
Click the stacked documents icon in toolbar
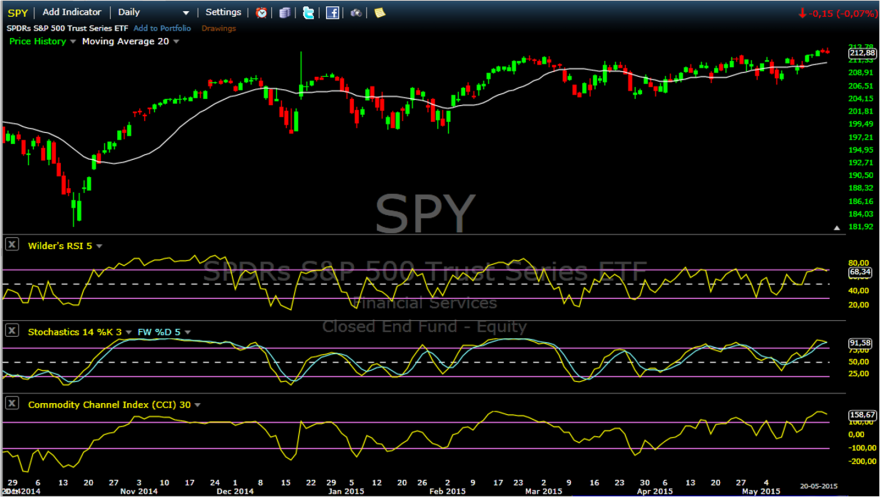(x=285, y=12)
